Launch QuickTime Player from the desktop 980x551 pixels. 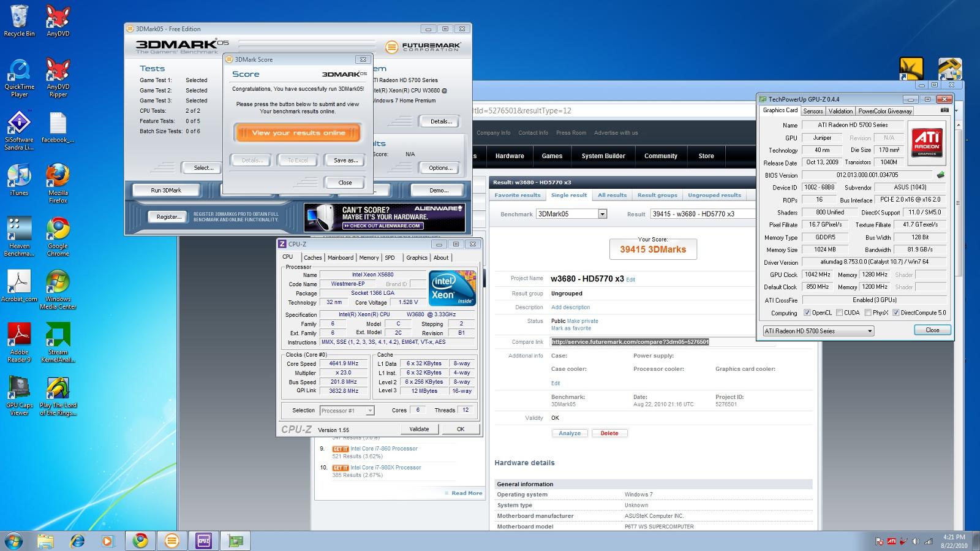19,78
